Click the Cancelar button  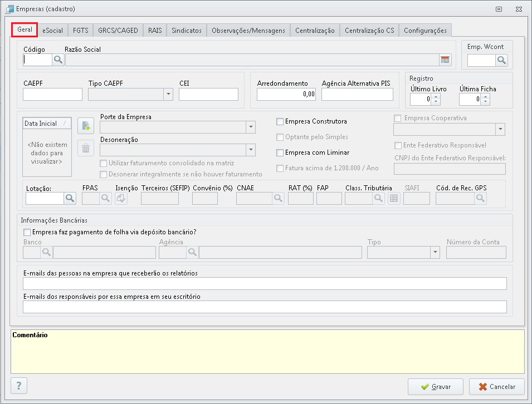497,387
